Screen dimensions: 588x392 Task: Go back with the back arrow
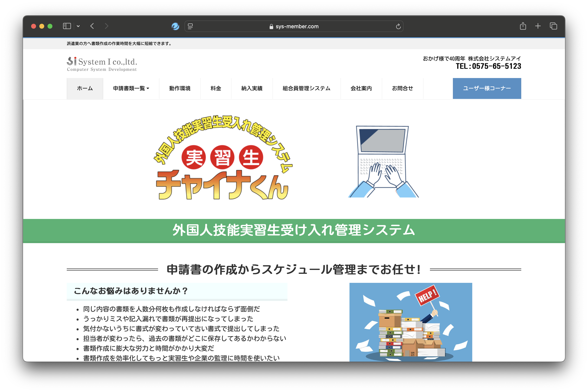click(92, 26)
